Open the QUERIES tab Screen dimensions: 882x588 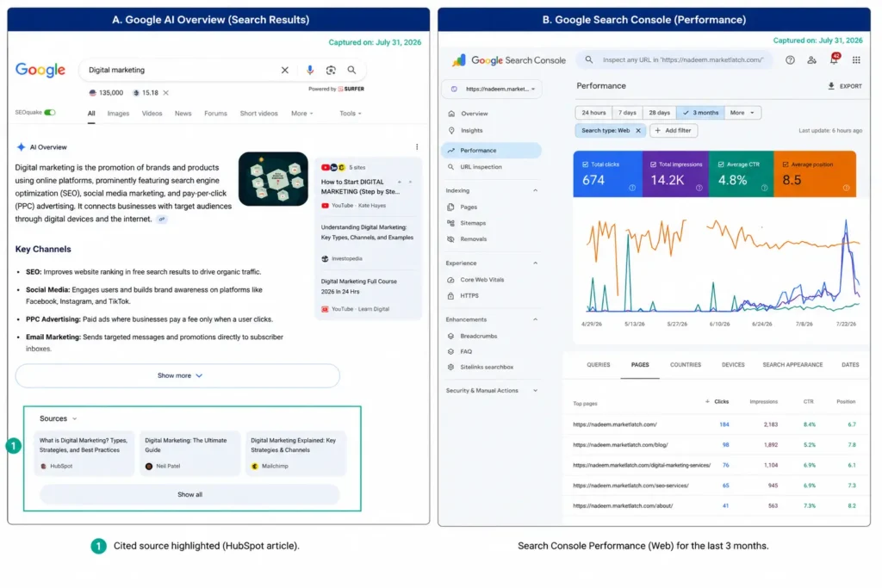pos(598,365)
